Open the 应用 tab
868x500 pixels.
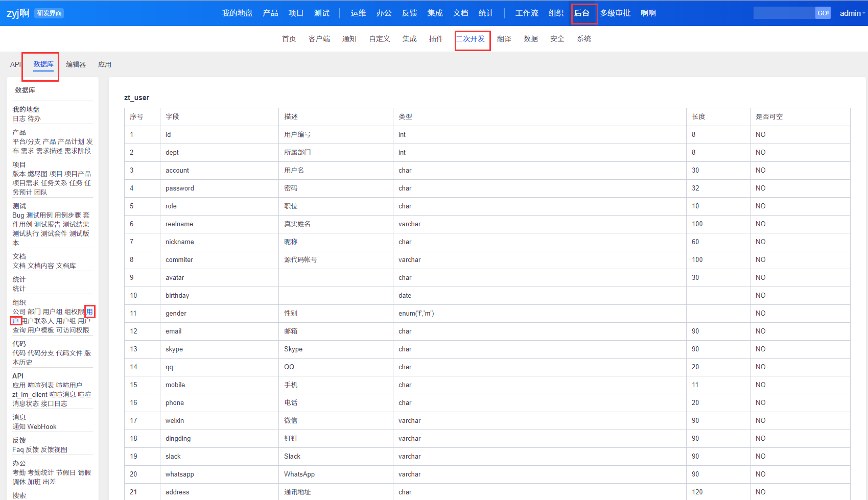click(x=105, y=64)
